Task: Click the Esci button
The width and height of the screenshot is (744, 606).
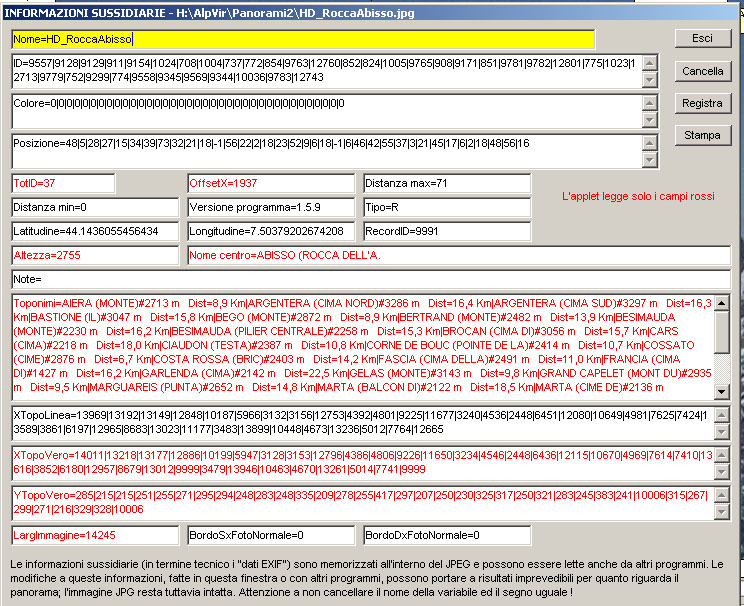Action: click(703, 38)
